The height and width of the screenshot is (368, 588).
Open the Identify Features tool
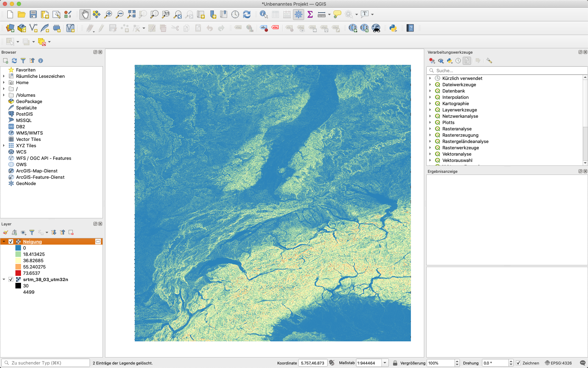pyautogui.click(x=264, y=14)
